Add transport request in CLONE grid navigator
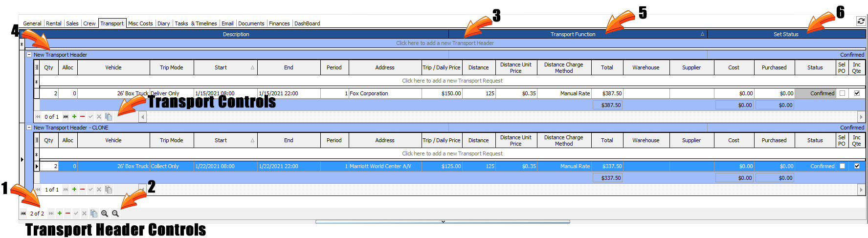 (x=74, y=190)
